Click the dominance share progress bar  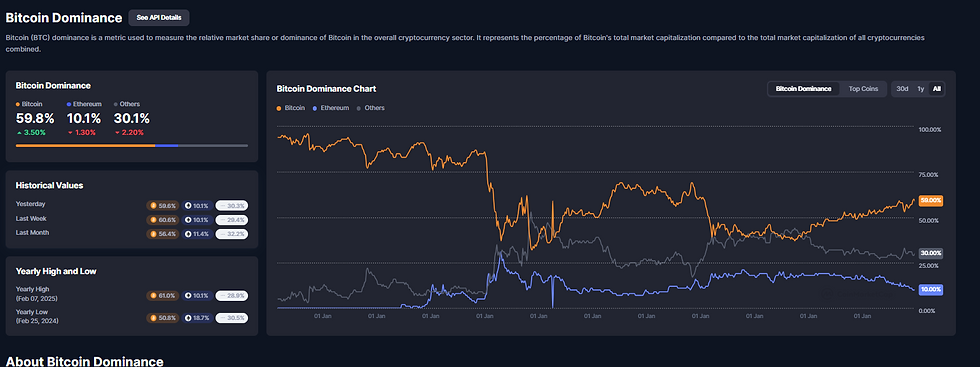point(131,146)
